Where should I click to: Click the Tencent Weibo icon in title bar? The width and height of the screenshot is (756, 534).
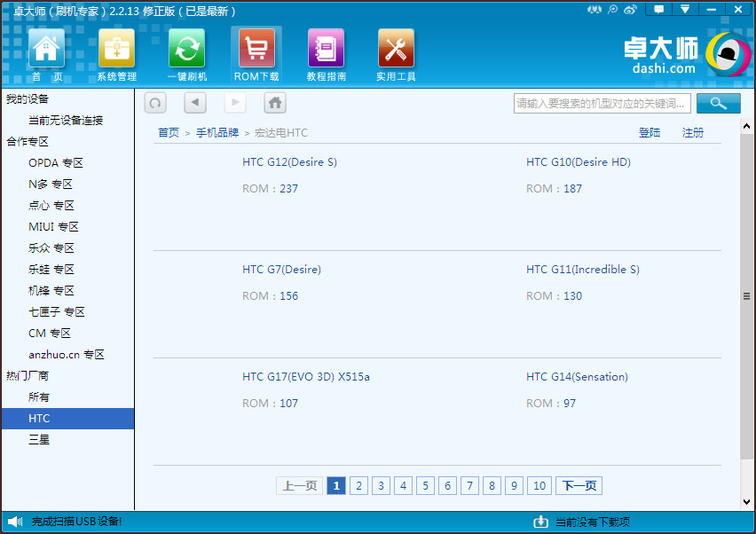pos(613,9)
